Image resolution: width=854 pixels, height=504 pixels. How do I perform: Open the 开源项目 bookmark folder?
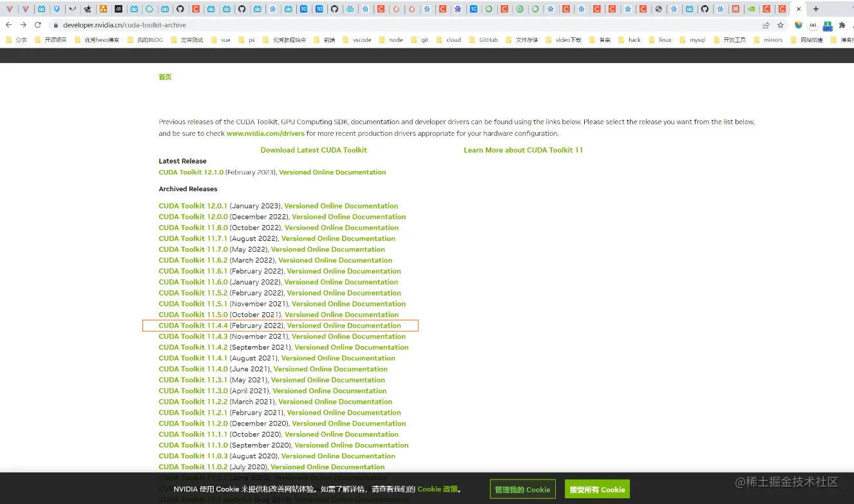(x=50, y=40)
